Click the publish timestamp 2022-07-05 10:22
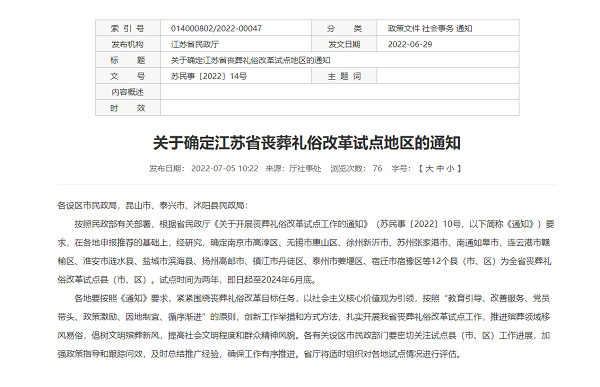This screenshot has height=387, width=600. pos(225,168)
